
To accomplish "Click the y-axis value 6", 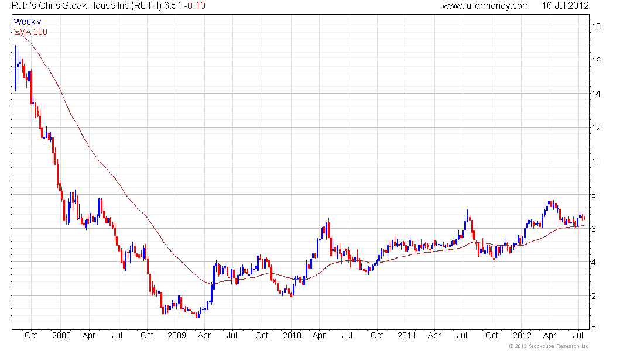I will [x=594, y=229].
